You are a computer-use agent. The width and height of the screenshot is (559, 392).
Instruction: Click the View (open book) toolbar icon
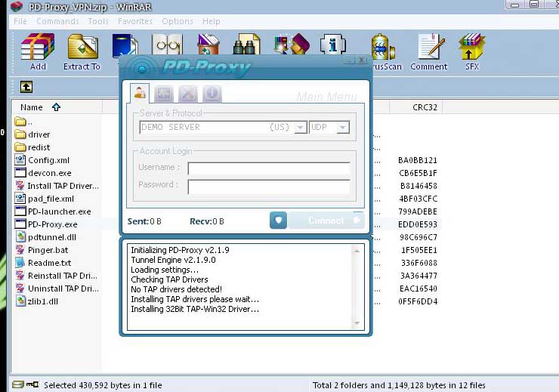[x=168, y=45]
